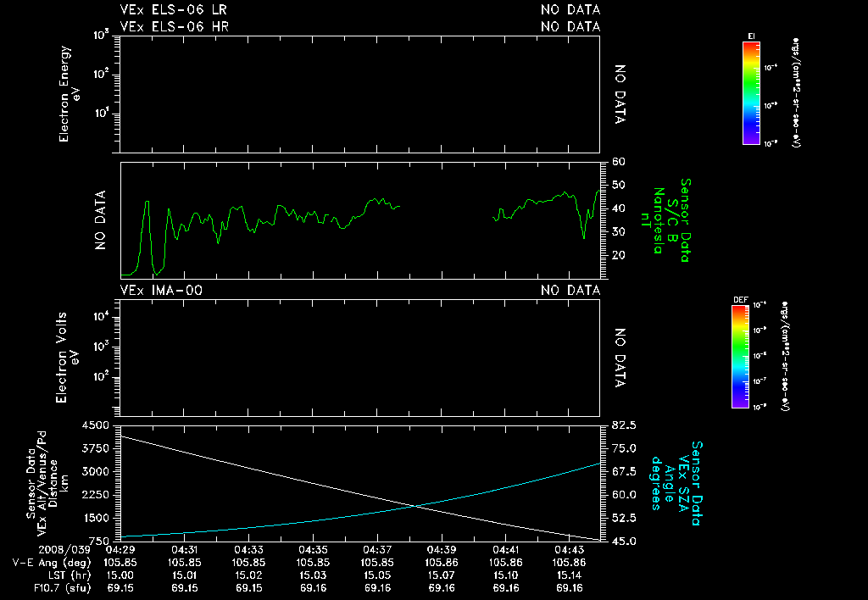This screenshot has height=600, width=868.
Task: Click the 52.5 SZA tick label
Action: [623, 518]
